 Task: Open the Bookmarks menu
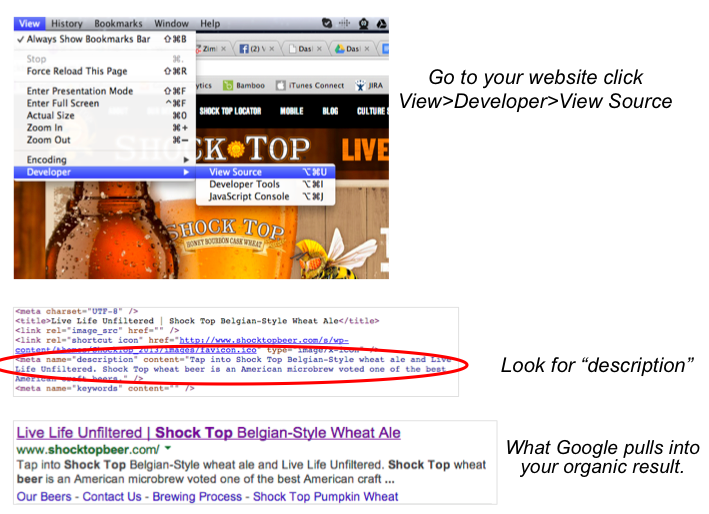click(x=118, y=24)
